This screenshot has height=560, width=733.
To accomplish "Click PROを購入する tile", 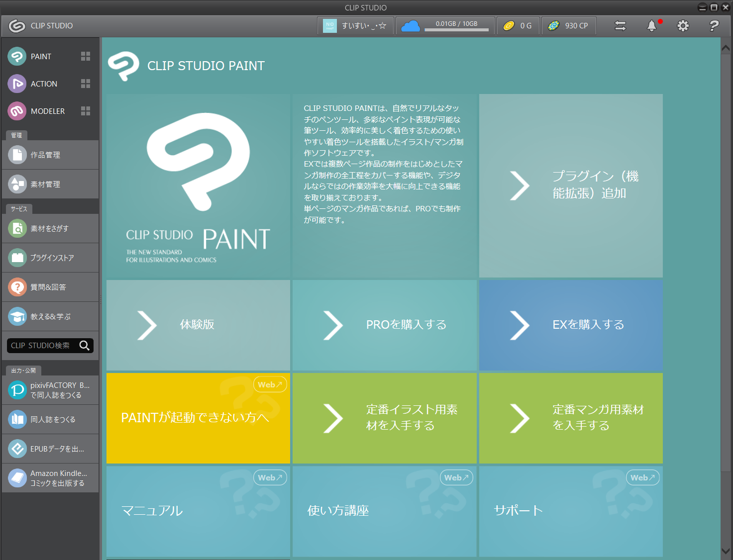I will pos(385,325).
